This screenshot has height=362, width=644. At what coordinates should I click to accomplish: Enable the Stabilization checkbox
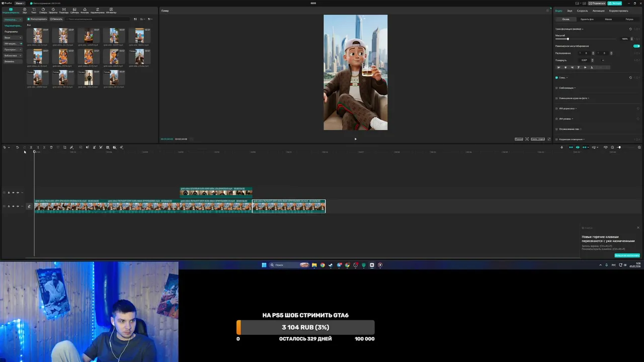[556, 88]
